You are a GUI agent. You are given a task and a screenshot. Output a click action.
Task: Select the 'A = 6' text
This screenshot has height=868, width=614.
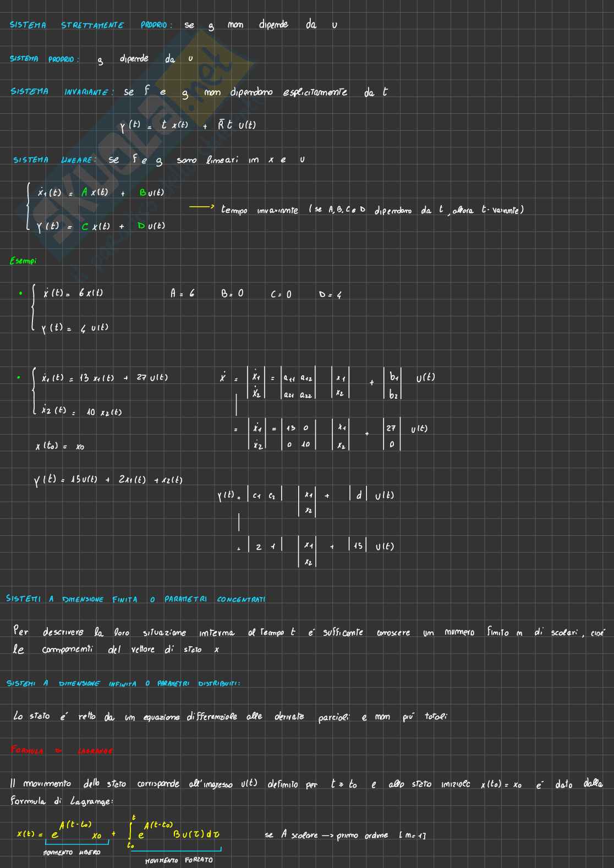coord(182,294)
